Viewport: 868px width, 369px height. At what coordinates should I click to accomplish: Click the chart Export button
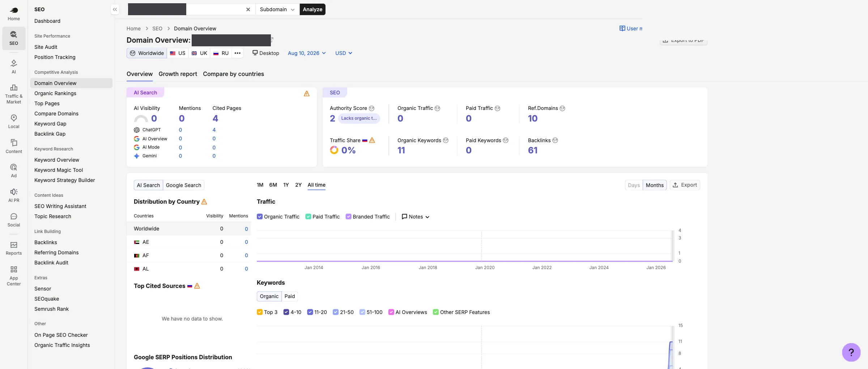point(685,185)
